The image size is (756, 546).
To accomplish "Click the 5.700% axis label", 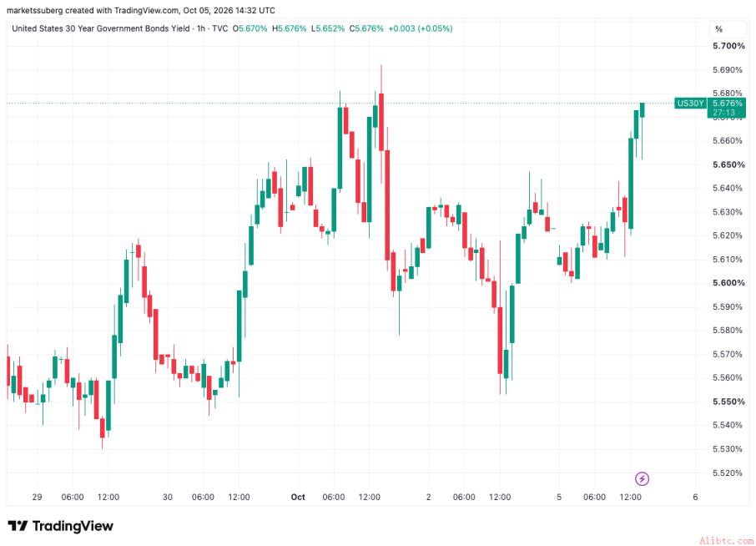I will click(728, 46).
